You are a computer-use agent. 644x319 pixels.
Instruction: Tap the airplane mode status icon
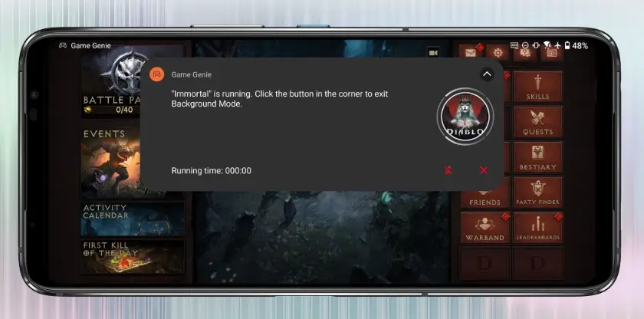coord(557,45)
